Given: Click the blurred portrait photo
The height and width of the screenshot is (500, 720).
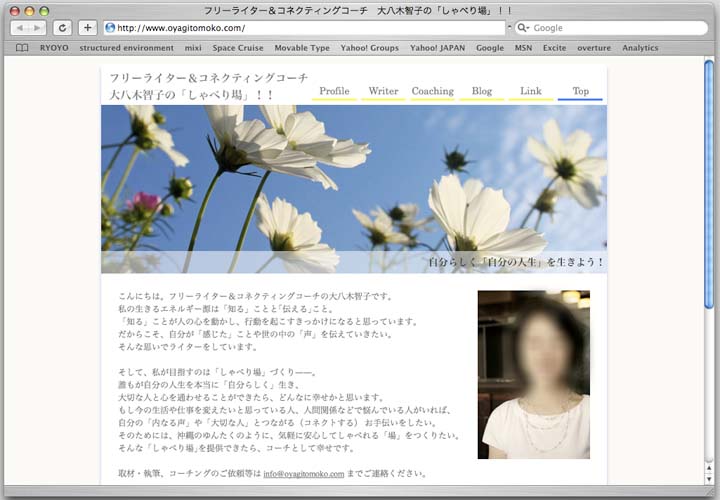Looking at the screenshot, I should coord(533,374).
